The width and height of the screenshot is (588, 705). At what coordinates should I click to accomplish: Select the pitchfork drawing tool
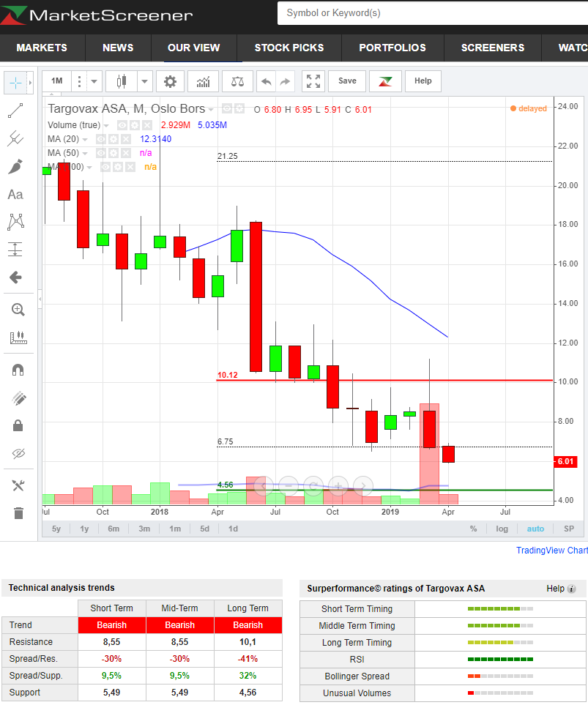click(15, 138)
